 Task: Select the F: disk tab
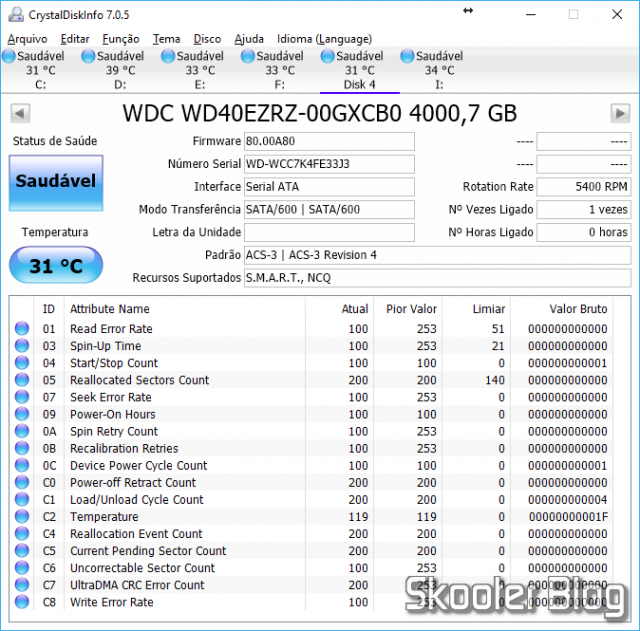(x=280, y=70)
